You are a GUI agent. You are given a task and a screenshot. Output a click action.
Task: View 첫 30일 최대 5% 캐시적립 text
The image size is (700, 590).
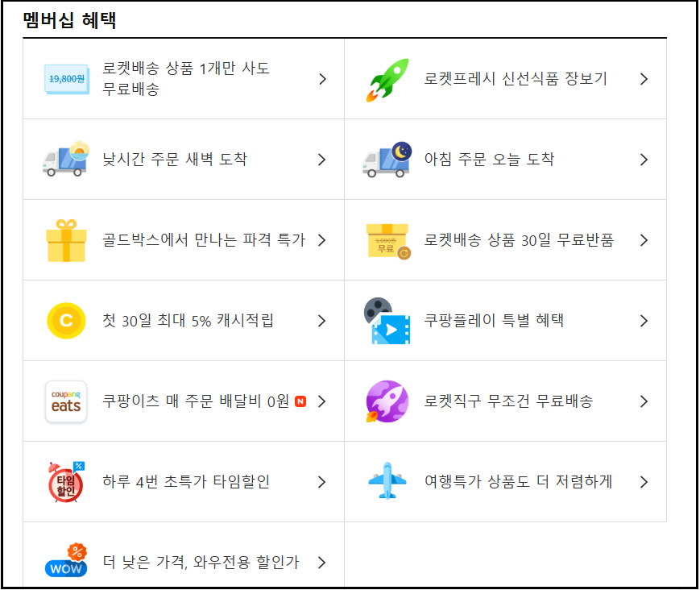188,320
